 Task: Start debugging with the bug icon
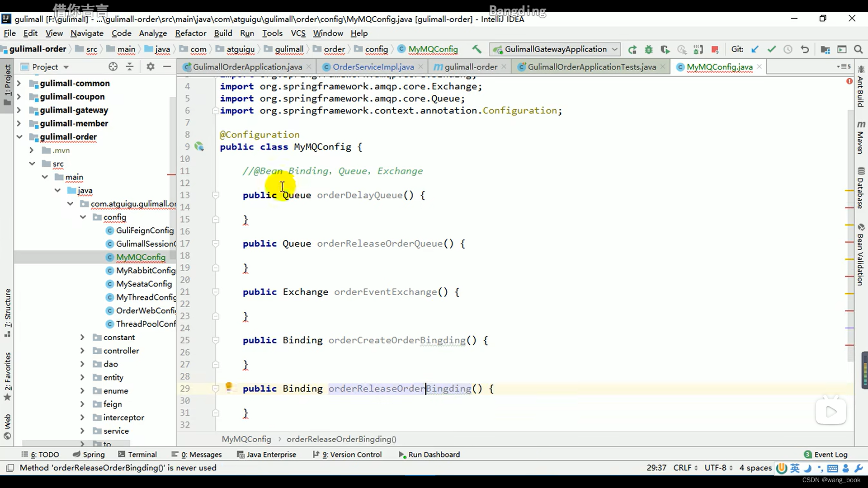pos(649,49)
